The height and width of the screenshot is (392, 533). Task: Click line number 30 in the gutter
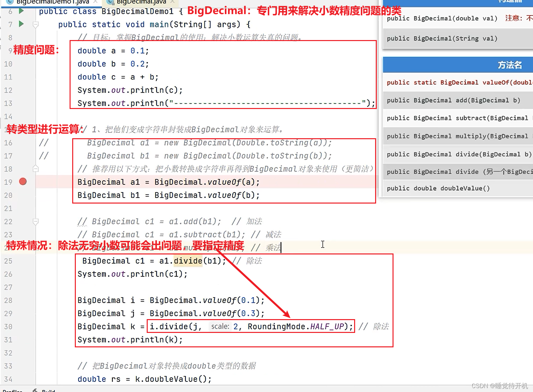coord(8,327)
